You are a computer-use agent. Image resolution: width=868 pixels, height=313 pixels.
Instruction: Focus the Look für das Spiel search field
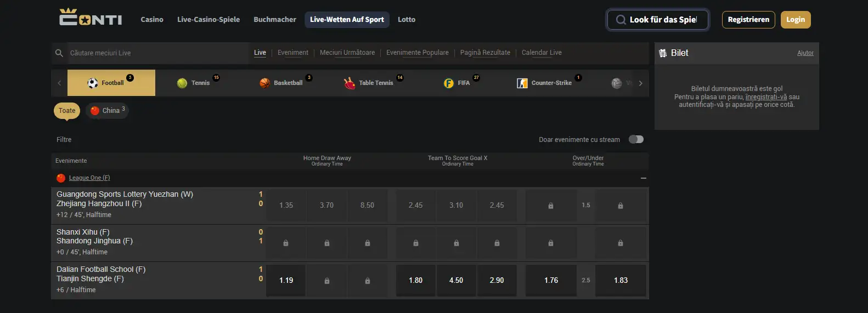658,20
